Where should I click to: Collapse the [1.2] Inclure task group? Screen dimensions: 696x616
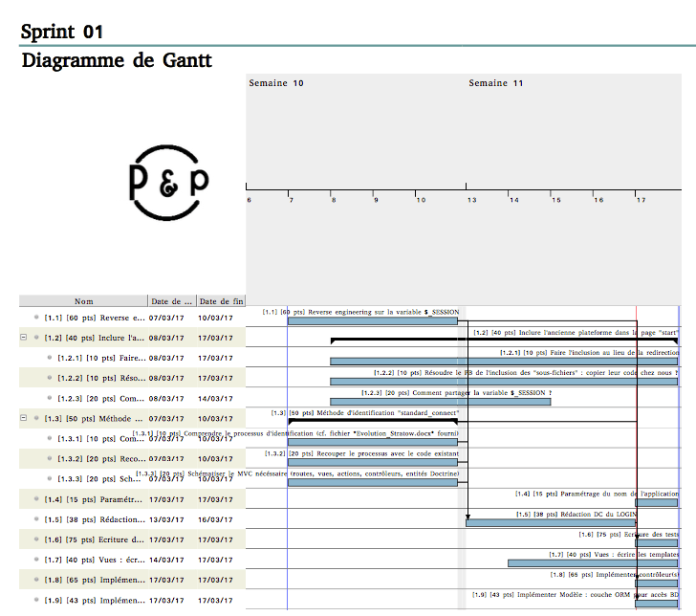24,338
